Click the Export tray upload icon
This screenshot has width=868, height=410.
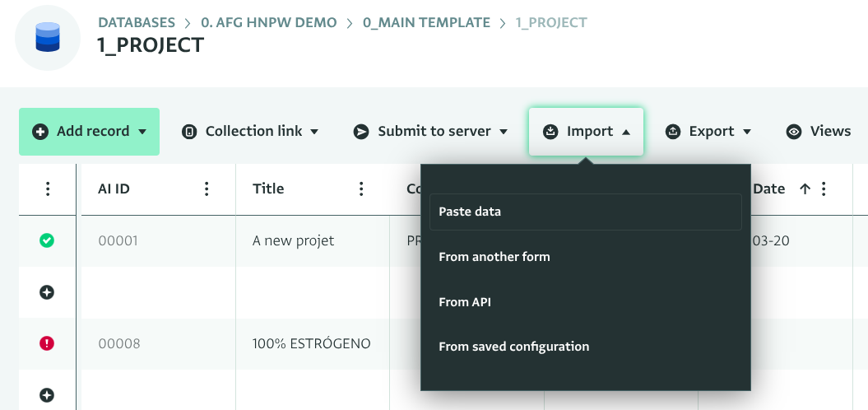[672, 132]
